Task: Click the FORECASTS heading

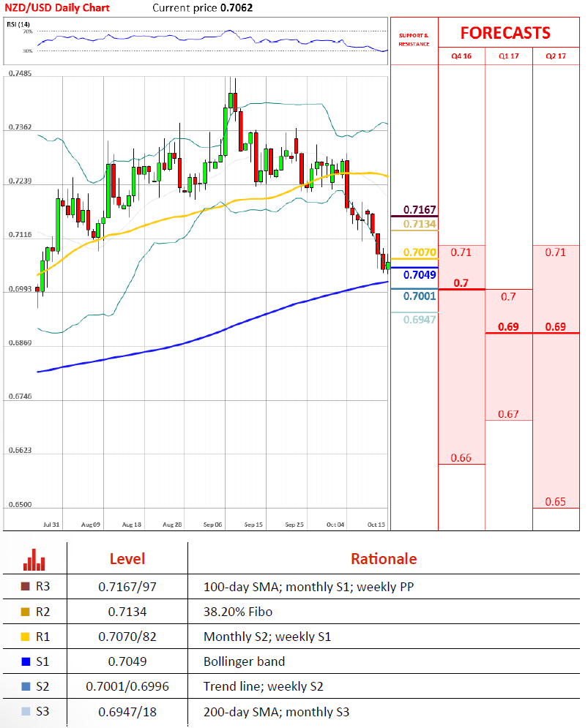Action: [x=505, y=33]
